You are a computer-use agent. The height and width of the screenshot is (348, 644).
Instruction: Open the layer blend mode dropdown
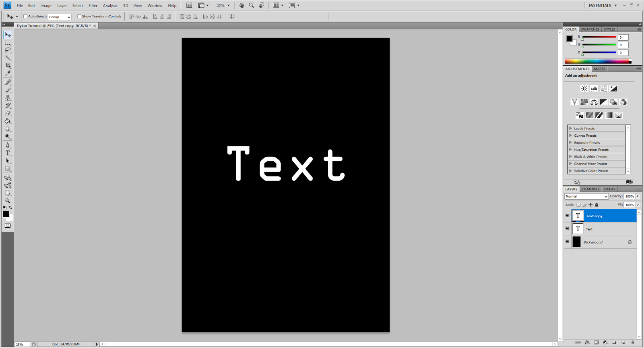[x=586, y=196]
